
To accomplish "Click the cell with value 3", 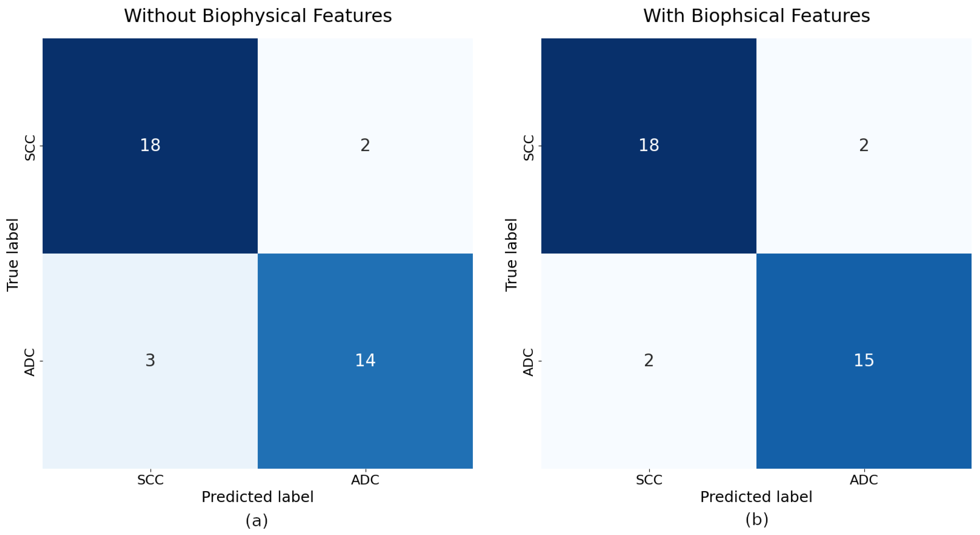I will [x=150, y=360].
